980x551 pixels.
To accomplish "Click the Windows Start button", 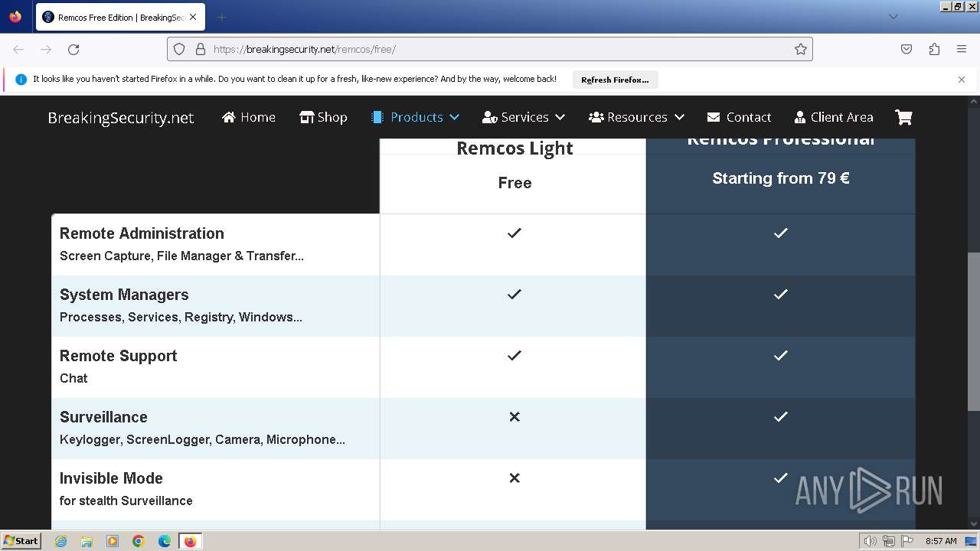I will [21, 540].
